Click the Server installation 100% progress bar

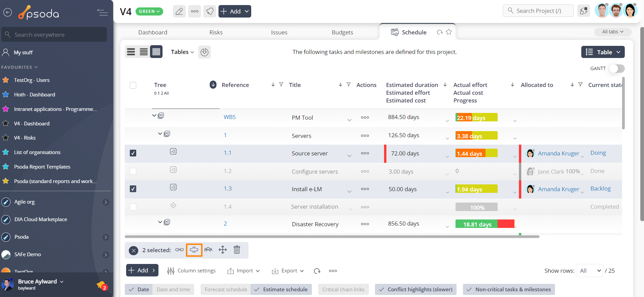pos(476,207)
